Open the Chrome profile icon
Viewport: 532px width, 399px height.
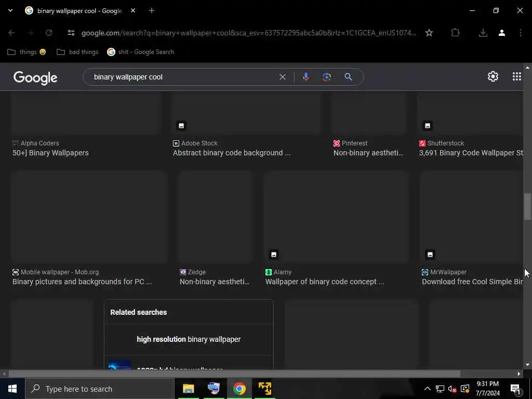pos(502,33)
